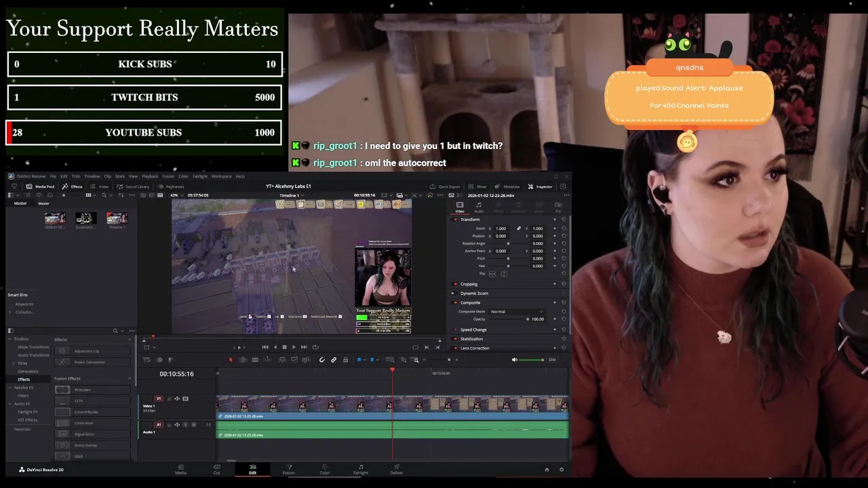Toggle Stabilization enable switch
Image resolution: width=868 pixels, height=488 pixels.
tap(455, 339)
